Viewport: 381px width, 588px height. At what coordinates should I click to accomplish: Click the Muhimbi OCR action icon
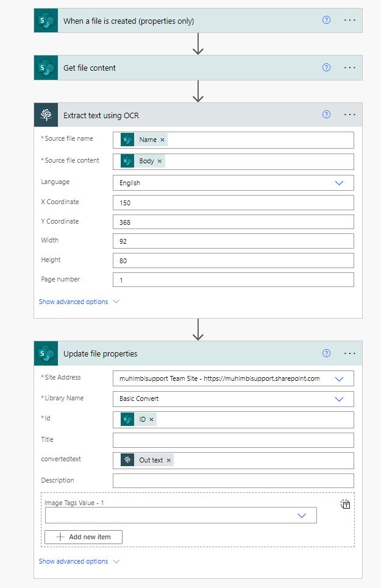click(46, 115)
